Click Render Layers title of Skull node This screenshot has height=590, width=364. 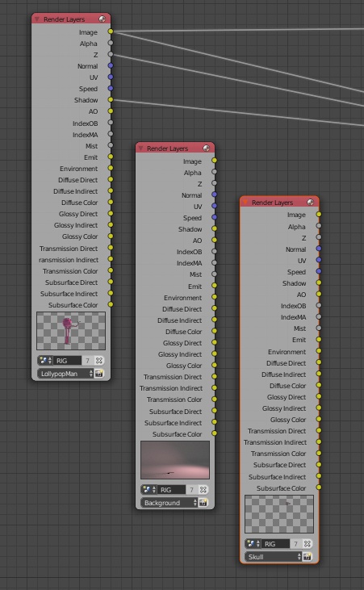point(272,203)
